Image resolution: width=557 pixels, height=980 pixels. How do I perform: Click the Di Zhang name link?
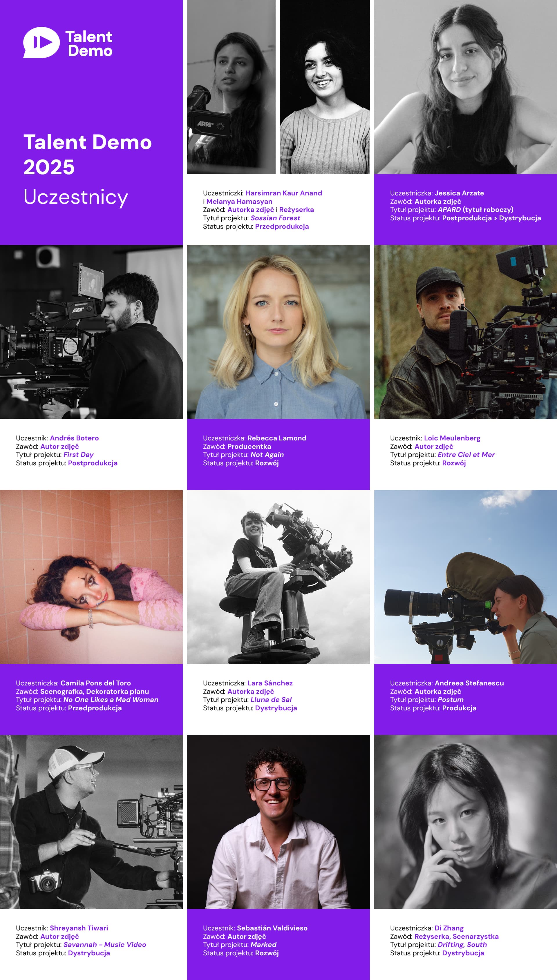[449, 928]
